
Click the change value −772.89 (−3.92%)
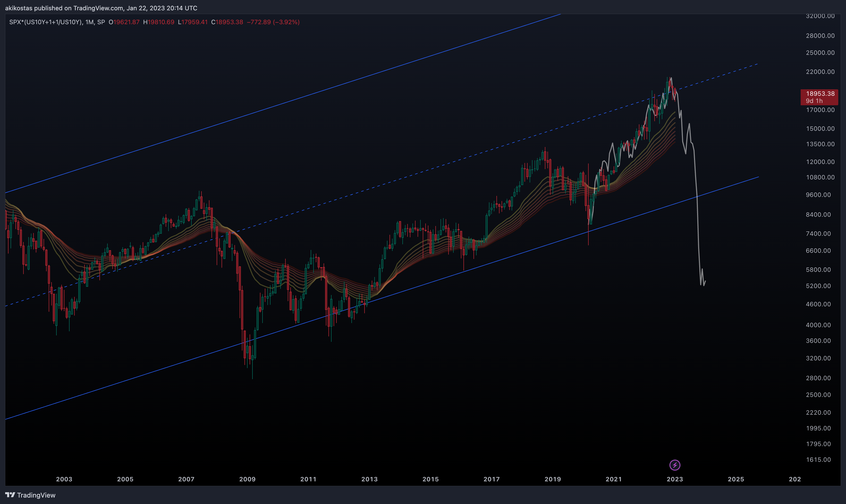click(x=273, y=22)
